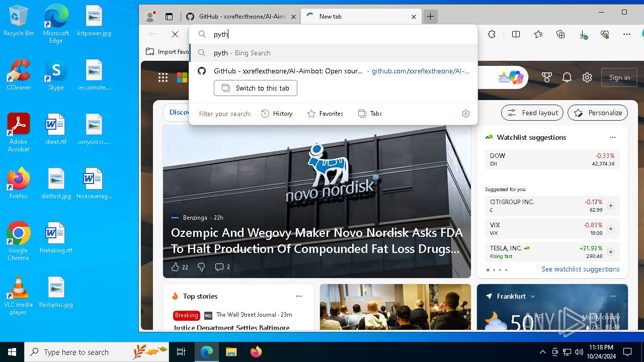Open Top stories more options
Image resolution: width=644 pixels, height=362 pixels.
(x=298, y=296)
